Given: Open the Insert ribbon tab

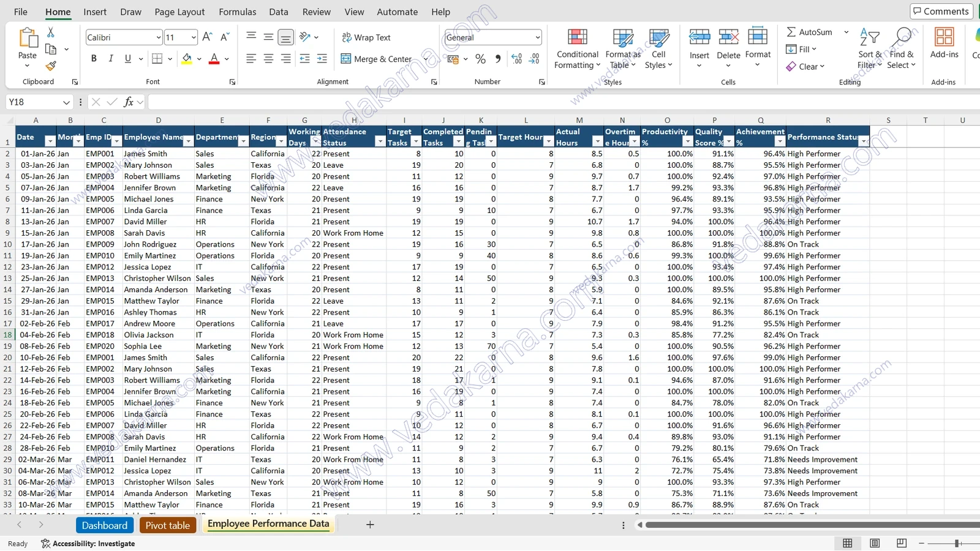Looking at the screenshot, I should tap(95, 12).
